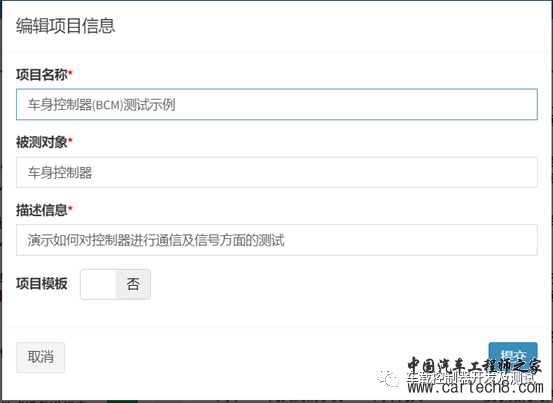This screenshot has height=403, width=553.
Task: Click the 被测对象 field label
Action: (x=42, y=142)
